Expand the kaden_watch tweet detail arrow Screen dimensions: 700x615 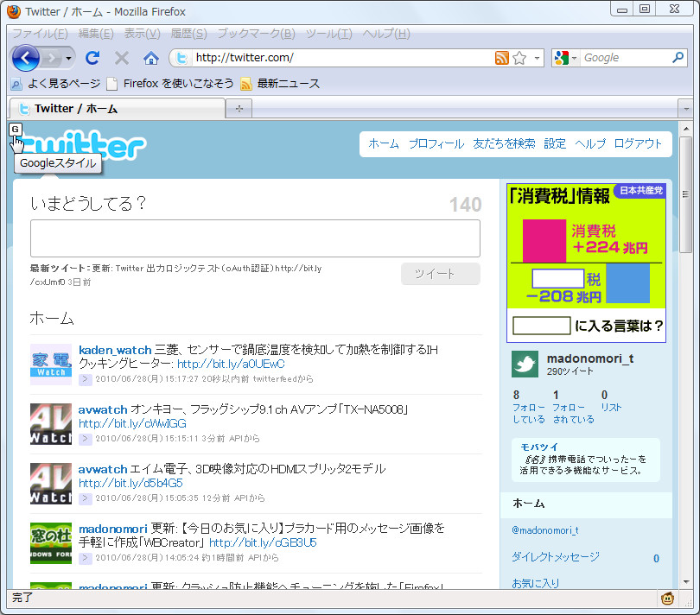(x=84, y=377)
